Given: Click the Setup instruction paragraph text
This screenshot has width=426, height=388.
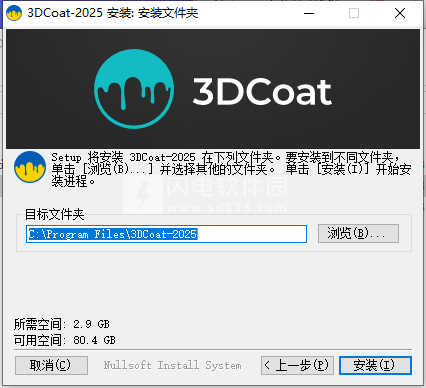Looking at the screenshot, I should pyautogui.click(x=231, y=169).
